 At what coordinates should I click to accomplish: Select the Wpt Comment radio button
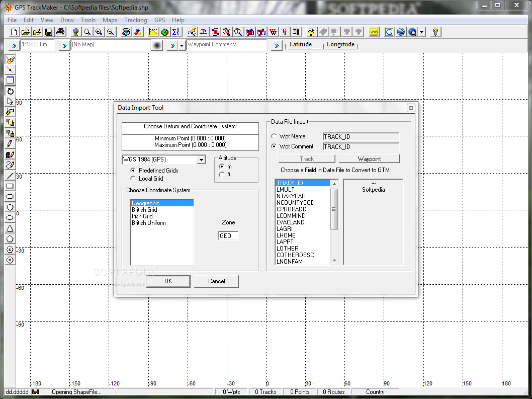[274, 146]
